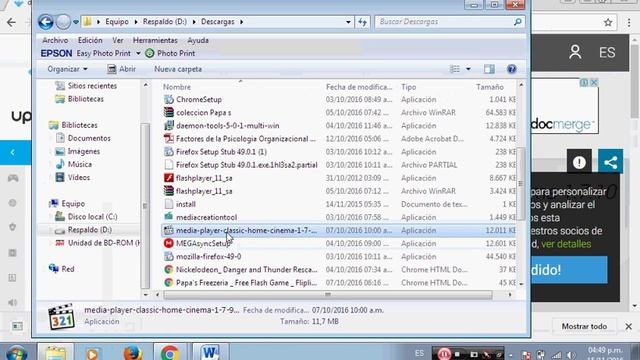
Task: Select Respaldo (D:) drive in sidebar
Action: pyautogui.click(x=84, y=229)
